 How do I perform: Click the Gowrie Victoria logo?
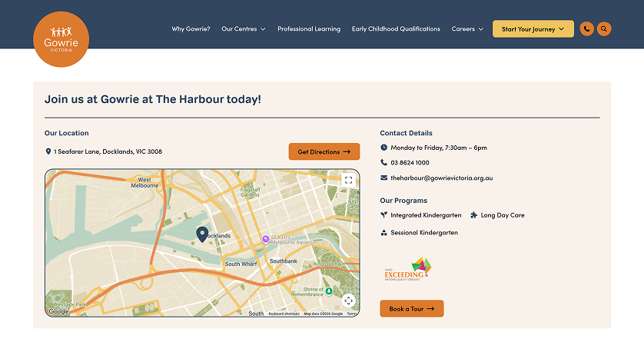61,39
